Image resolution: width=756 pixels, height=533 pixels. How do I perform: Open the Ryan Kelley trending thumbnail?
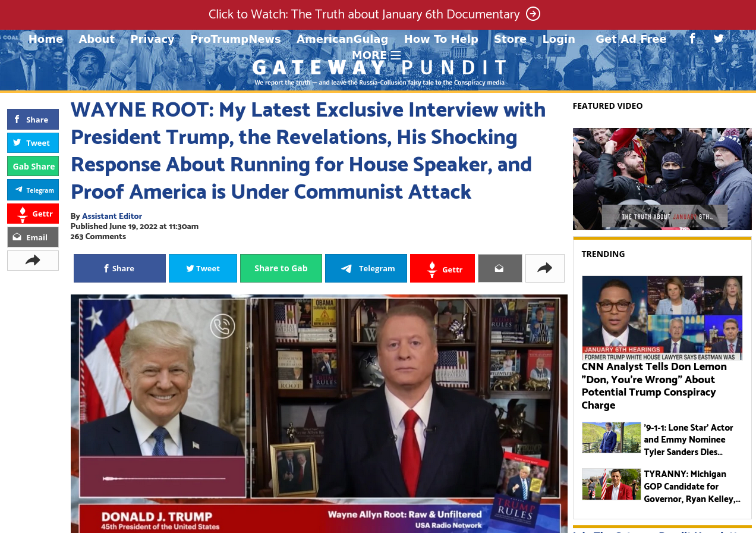[612, 484]
